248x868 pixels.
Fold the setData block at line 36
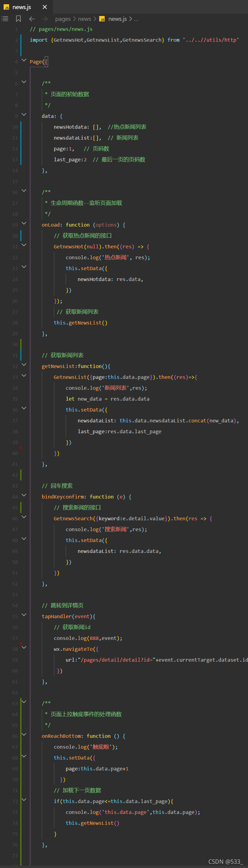point(24,408)
